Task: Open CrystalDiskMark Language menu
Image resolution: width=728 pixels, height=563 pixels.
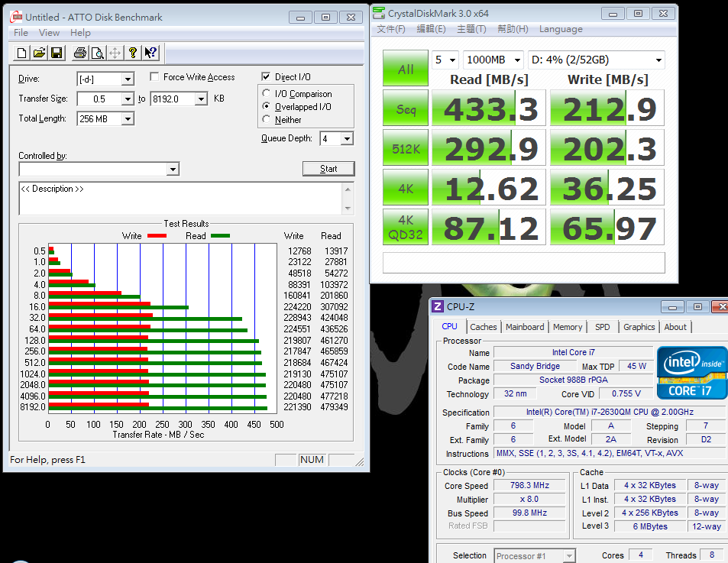Action: point(561,29)
